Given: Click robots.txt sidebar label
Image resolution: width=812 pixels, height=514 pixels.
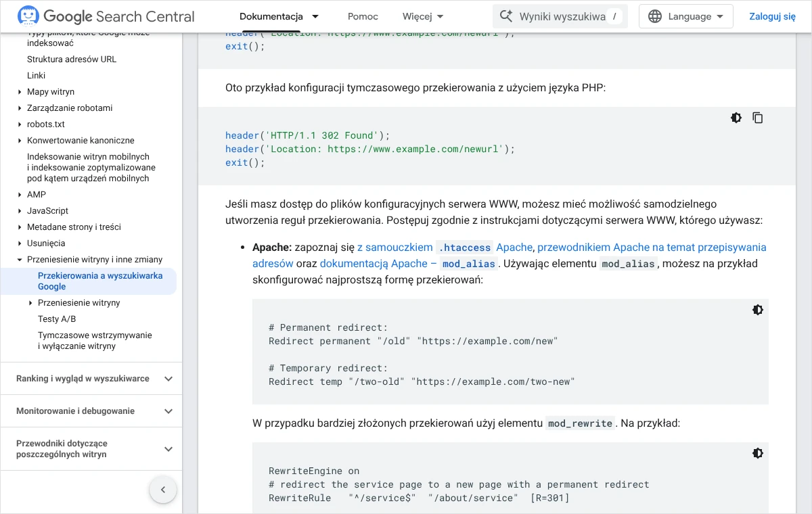Looking at the screenshot, I should click(46, 124).
